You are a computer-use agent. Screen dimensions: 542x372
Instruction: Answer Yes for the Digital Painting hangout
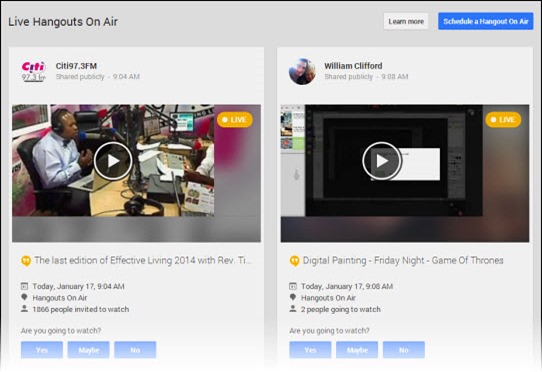(x=310, y=350)
